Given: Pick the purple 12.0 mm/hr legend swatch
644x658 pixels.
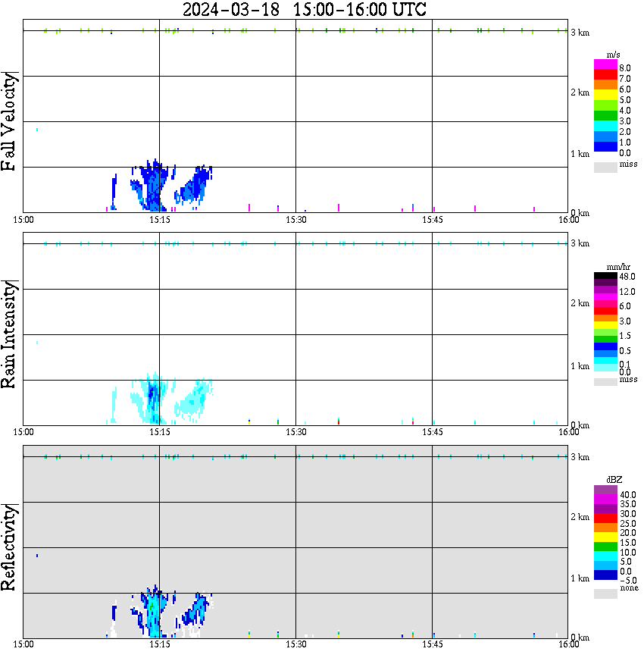Looking at the screenshot, I should [605, 290].
